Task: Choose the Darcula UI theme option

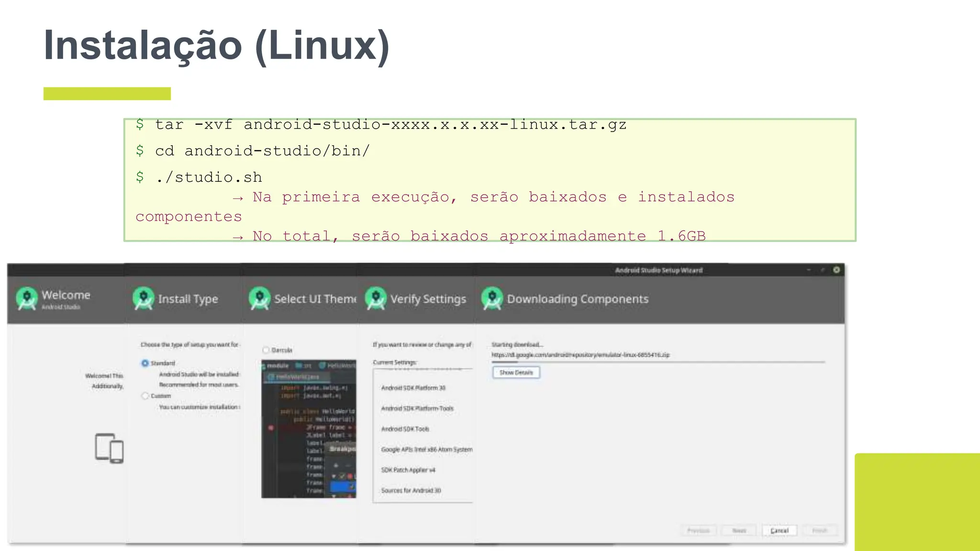Action: [266, 350]
